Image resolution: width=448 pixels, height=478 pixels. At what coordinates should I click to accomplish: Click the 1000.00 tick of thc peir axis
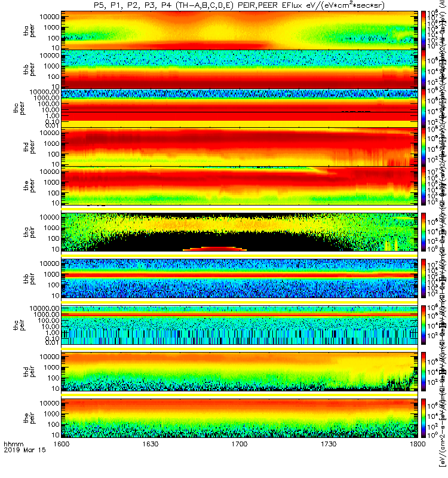coord(47,314)
